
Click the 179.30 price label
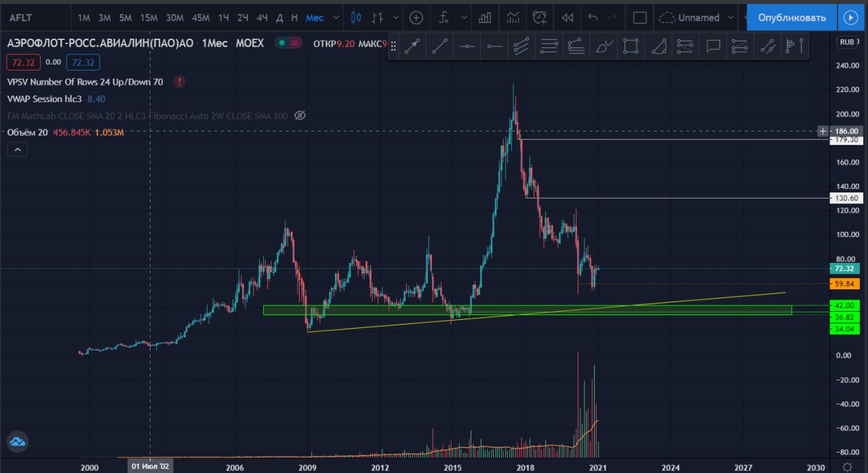(847, 140)
